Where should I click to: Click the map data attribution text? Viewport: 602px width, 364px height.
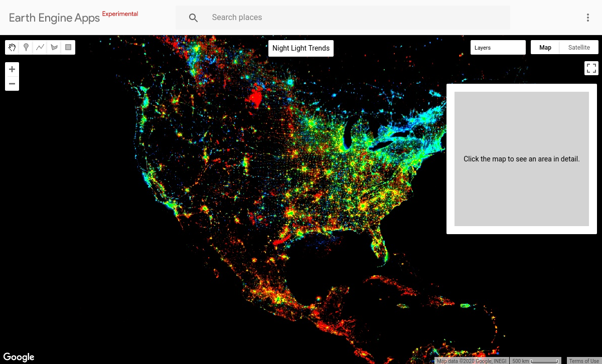coord(472,360)
